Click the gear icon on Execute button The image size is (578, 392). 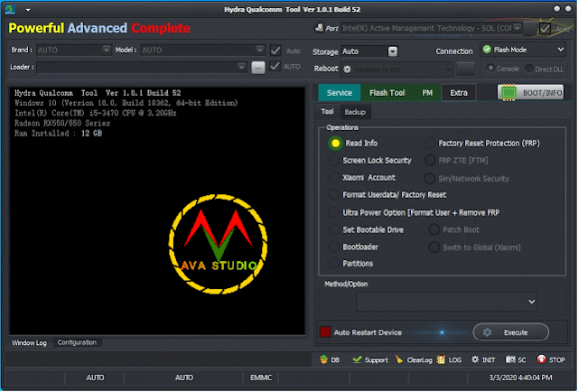(487, 332)
